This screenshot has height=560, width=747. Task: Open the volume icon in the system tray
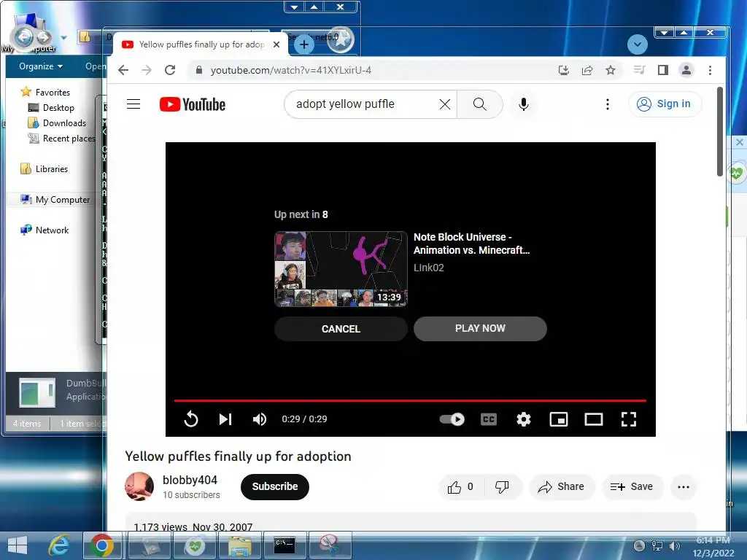tap(674, 545)
